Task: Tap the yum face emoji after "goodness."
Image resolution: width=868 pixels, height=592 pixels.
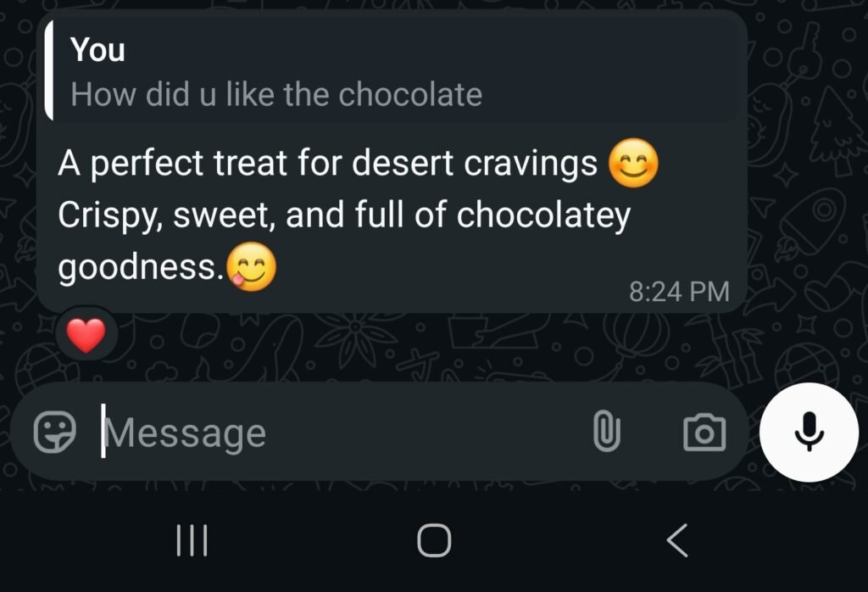Action: [x=251, y=266]
